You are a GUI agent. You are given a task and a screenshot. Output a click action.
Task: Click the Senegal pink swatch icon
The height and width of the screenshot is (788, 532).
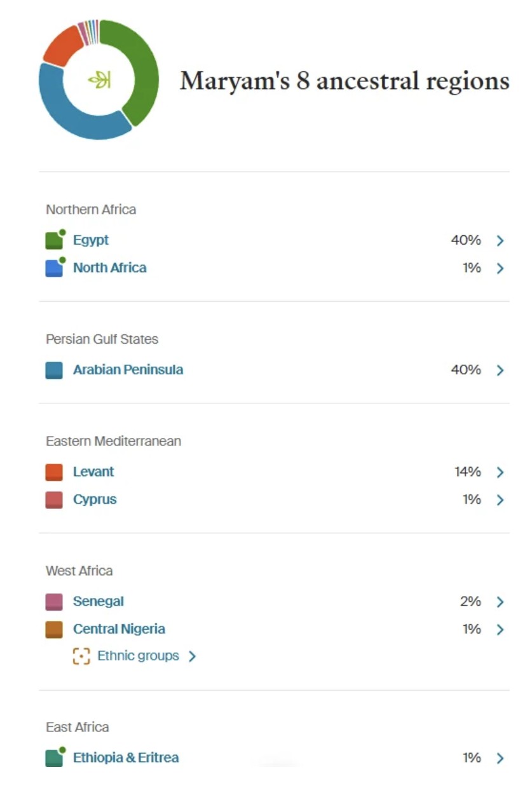point(54,602)
